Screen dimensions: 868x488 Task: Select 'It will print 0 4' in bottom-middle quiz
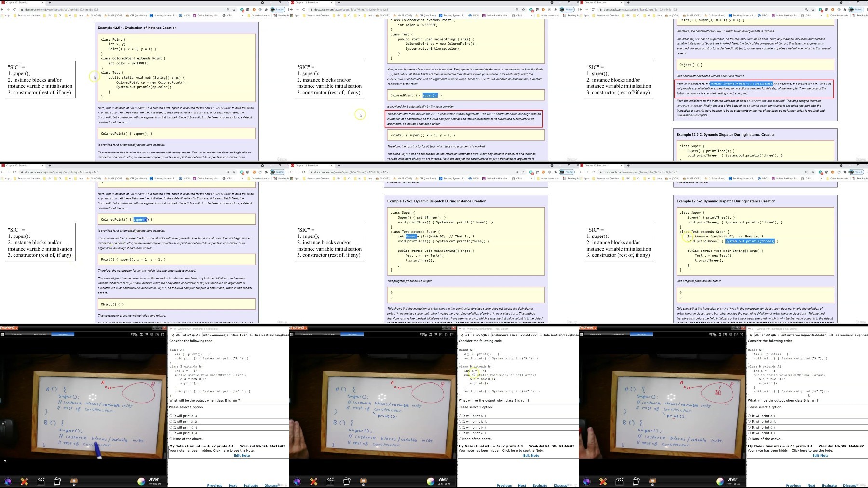pyautogui.click(x=473, y=427)
